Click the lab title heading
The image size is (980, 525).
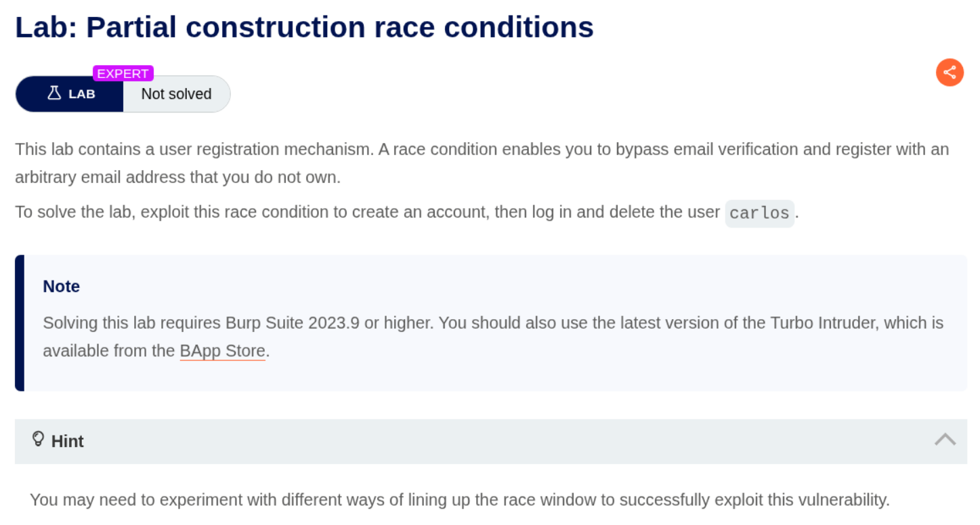tap(304, 27)
